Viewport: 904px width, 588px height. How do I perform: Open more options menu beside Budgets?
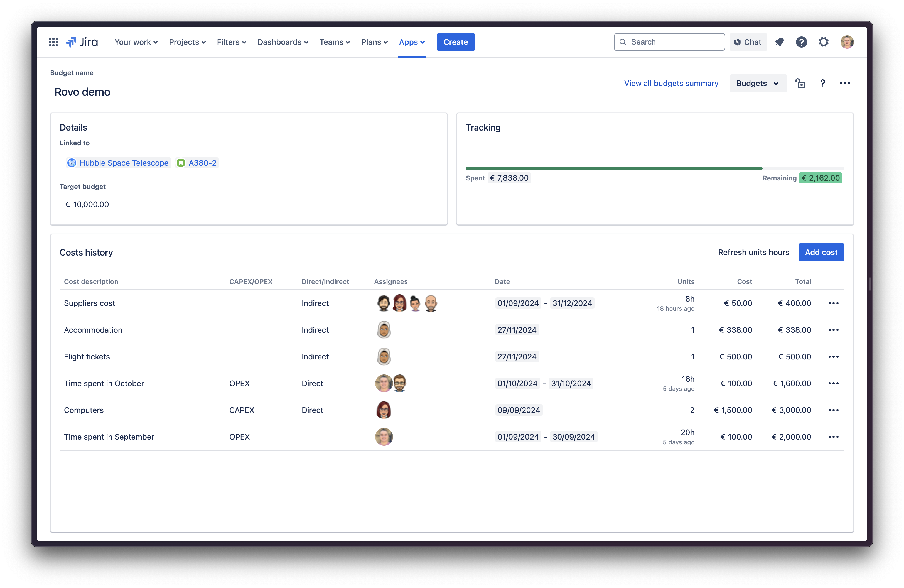844,83
